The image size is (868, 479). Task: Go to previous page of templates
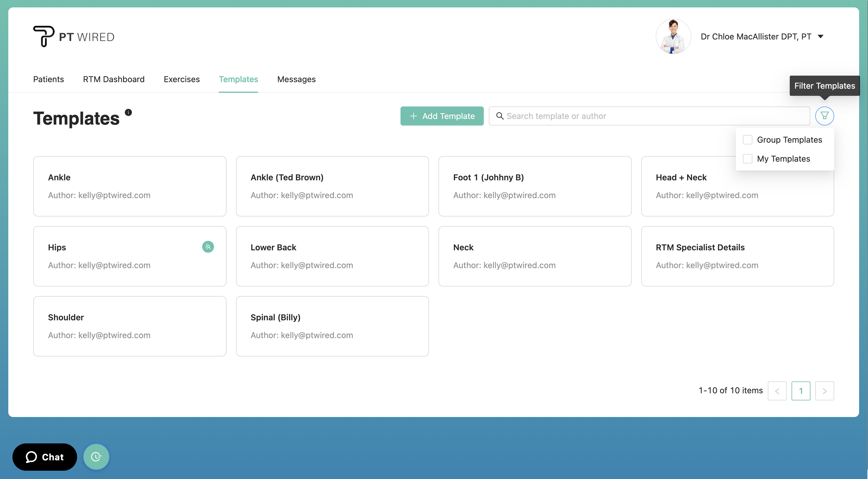click(777, 391)
